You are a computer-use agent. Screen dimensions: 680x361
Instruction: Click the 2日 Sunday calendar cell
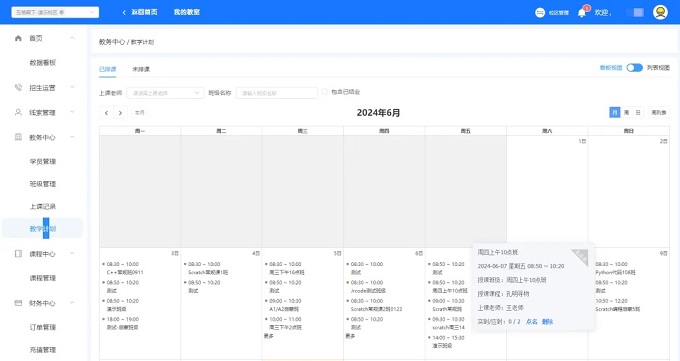629,191
